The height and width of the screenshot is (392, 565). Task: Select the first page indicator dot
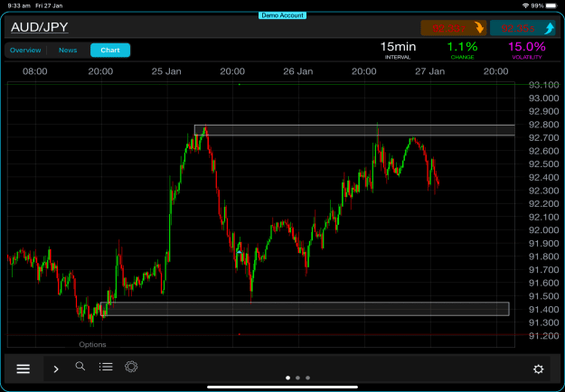tap(287, 378)
